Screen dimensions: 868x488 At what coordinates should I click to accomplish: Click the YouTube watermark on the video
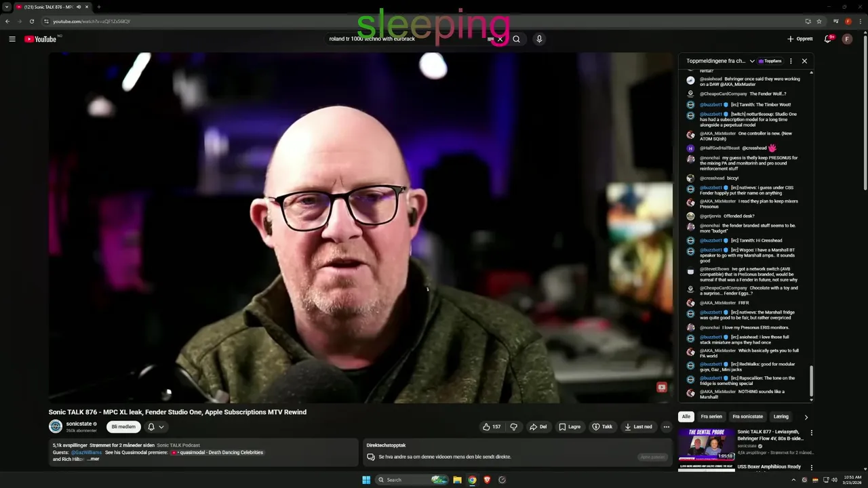(x=661, y=387)
